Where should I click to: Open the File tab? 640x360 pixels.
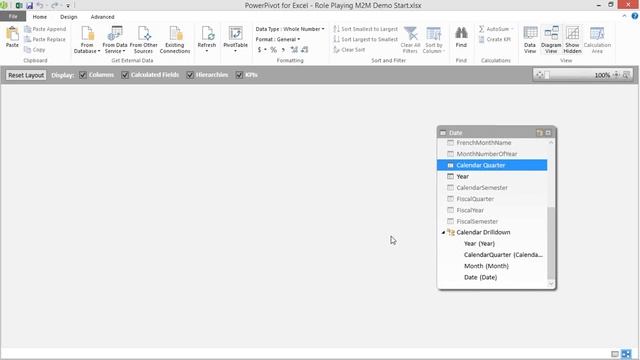click(13, 17)
